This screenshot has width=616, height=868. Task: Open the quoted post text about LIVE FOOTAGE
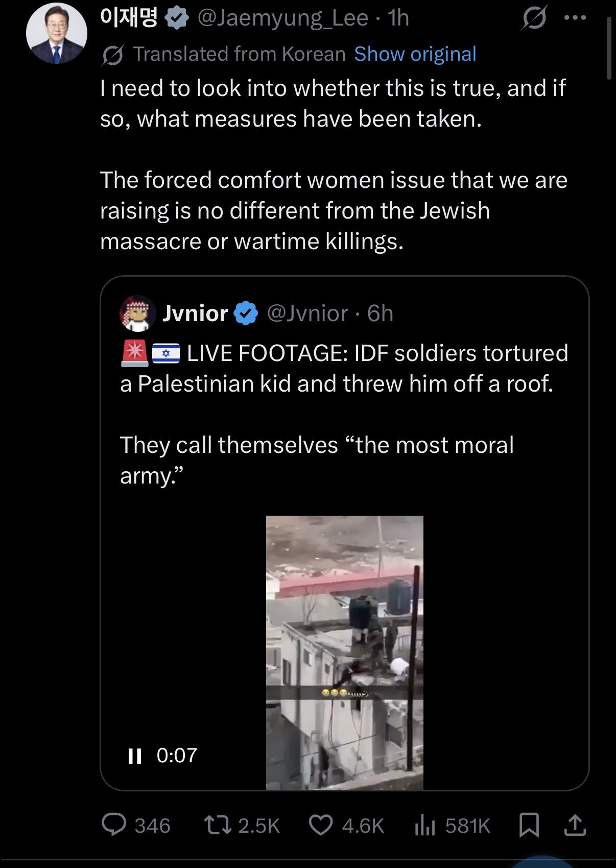pyautogui.click(x=344, y=414)
